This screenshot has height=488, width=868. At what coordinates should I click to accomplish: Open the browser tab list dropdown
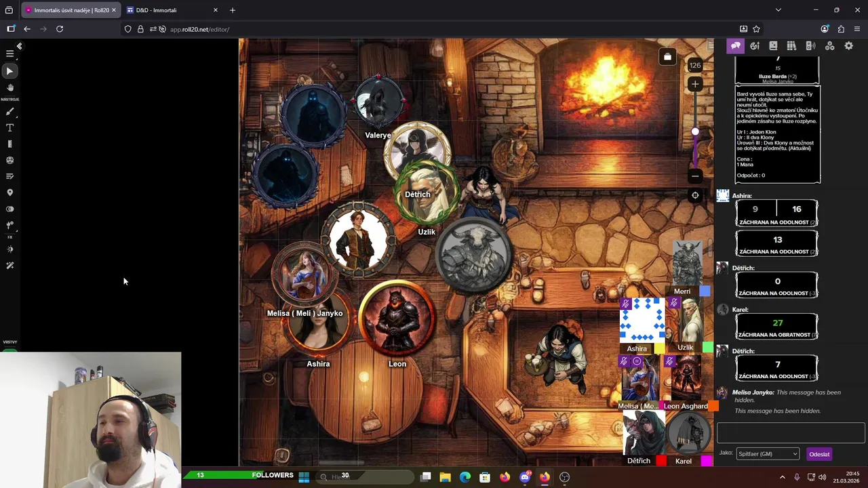point(778,10)
